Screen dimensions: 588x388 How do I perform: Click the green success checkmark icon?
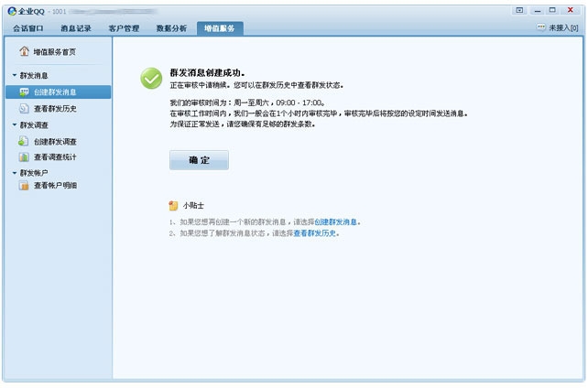tap(151, 79)
